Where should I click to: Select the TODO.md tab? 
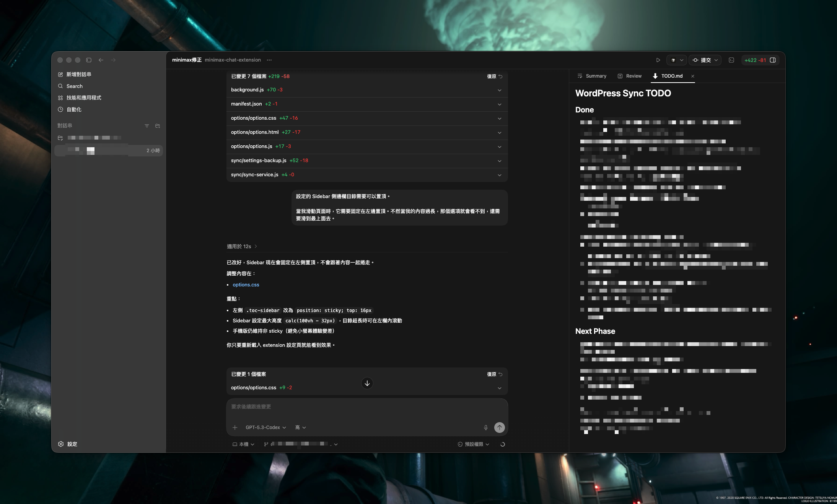668,76
